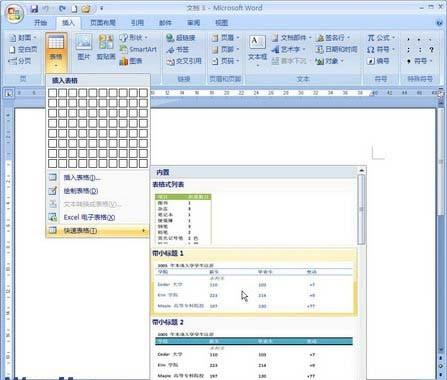Viewport: 447px width, 380px height.
Task: Open the 引用 References tab
Action: click(137, 23)
